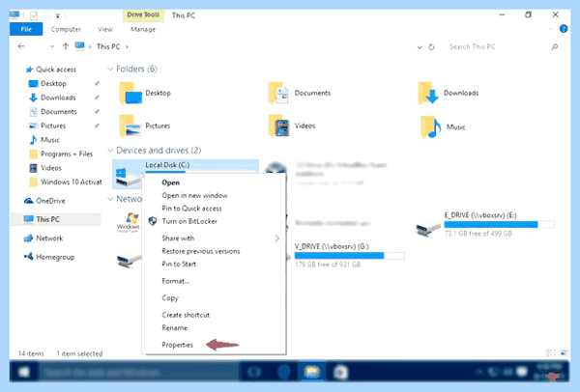Select the E_DRIVE network drive icon
This screenshot has height=392, width=580.
pyautogui.click(x=428, y=228)
